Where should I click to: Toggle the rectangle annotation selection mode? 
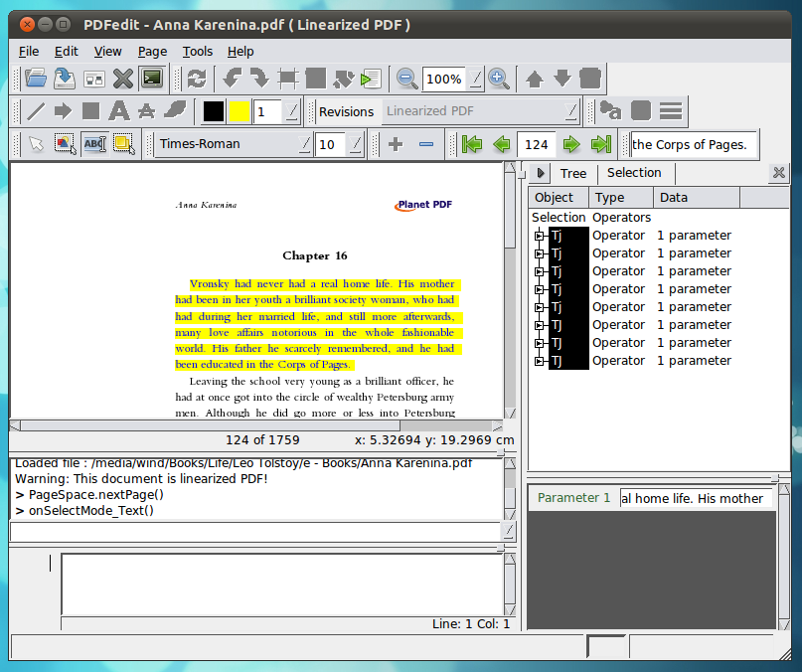pos(124,144)
